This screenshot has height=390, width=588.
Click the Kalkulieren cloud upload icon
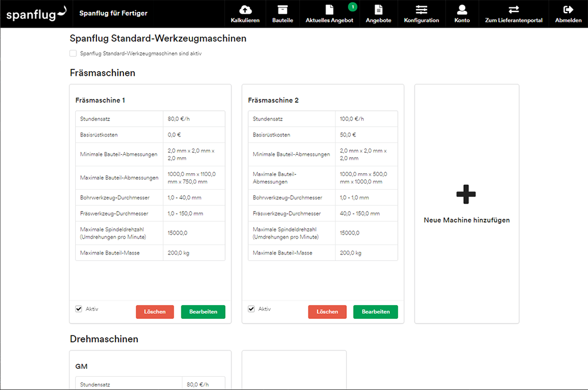(245, 9)
